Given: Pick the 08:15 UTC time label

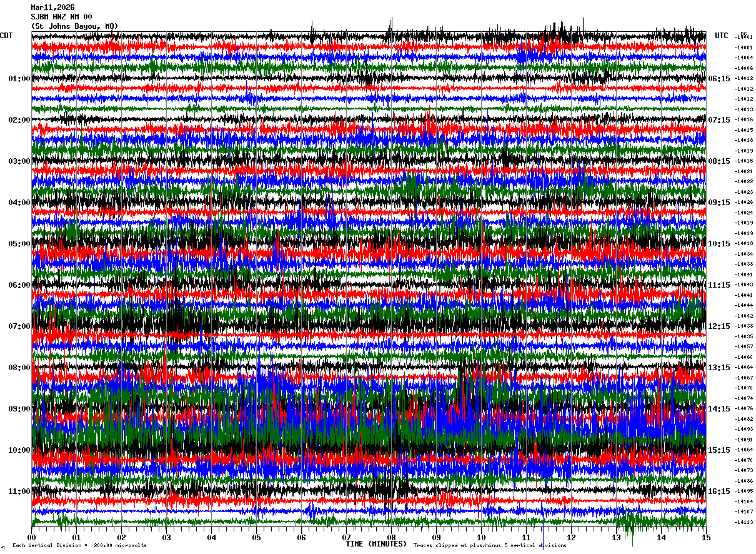Looking at the screenshot, I should click(x=719, y=161).
